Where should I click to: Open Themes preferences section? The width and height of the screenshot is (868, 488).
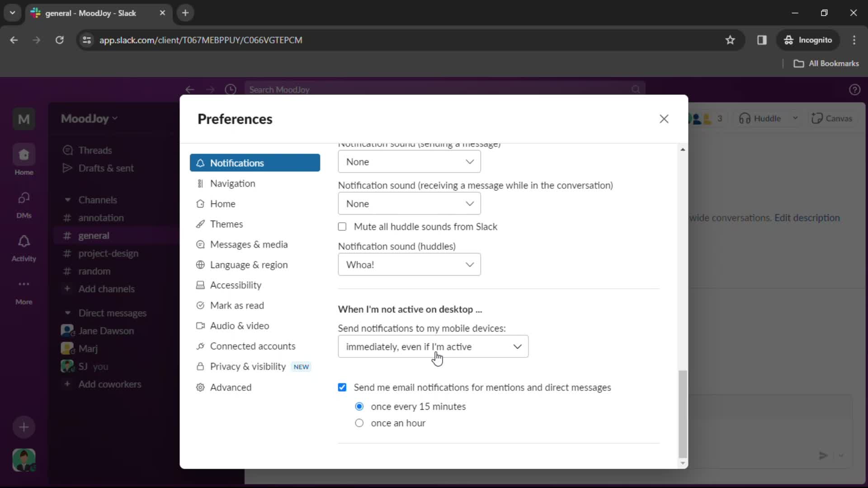(225, 224)
